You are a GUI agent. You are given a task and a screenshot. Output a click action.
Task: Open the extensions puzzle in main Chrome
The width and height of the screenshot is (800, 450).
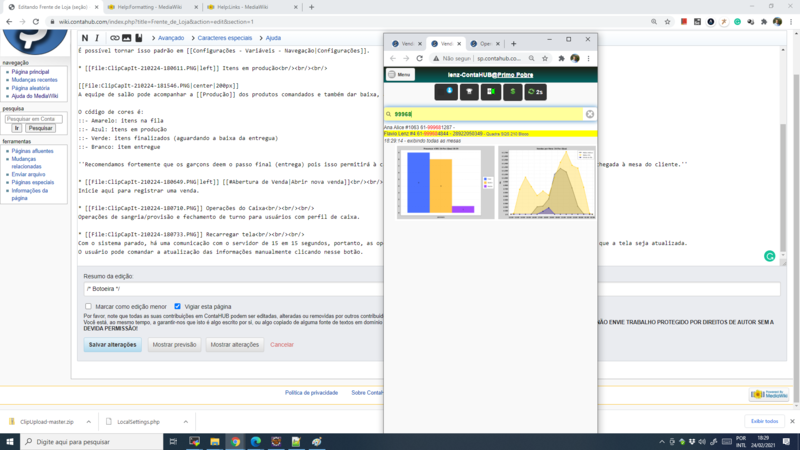(x=764, y=22)
